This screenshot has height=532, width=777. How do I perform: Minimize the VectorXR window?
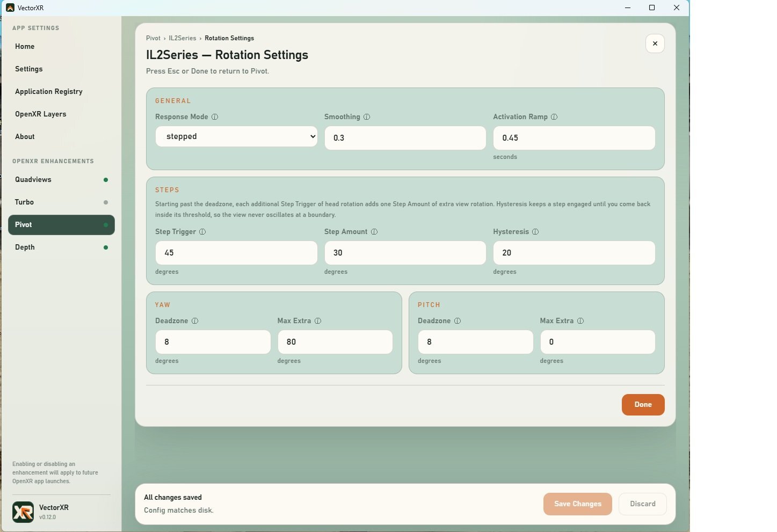(628, 8)
